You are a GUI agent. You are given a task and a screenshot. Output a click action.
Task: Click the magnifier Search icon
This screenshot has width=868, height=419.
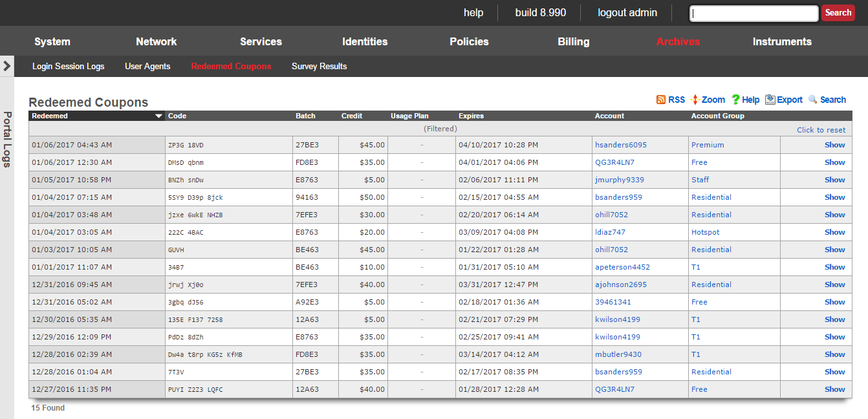tap(813, 100)
